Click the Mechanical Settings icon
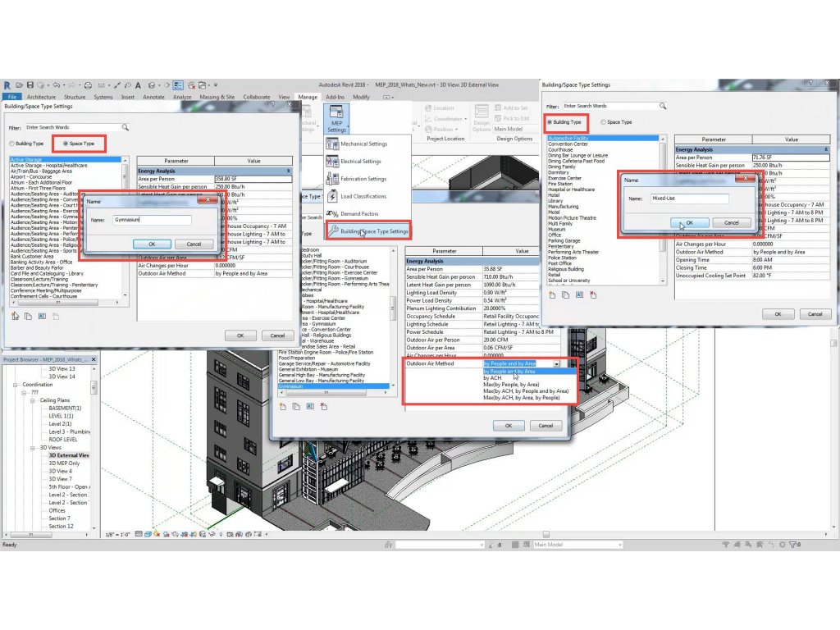 click(332, 144)
